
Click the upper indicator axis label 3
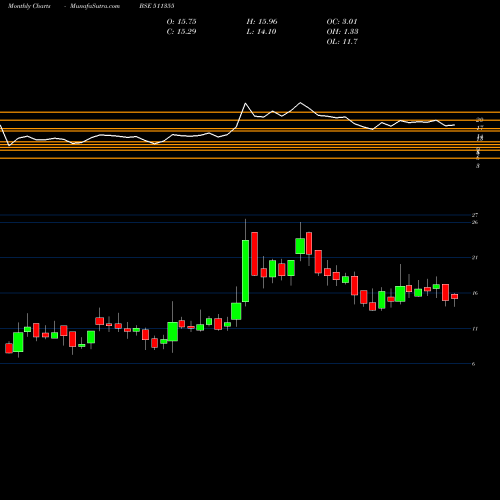[478, 166]
